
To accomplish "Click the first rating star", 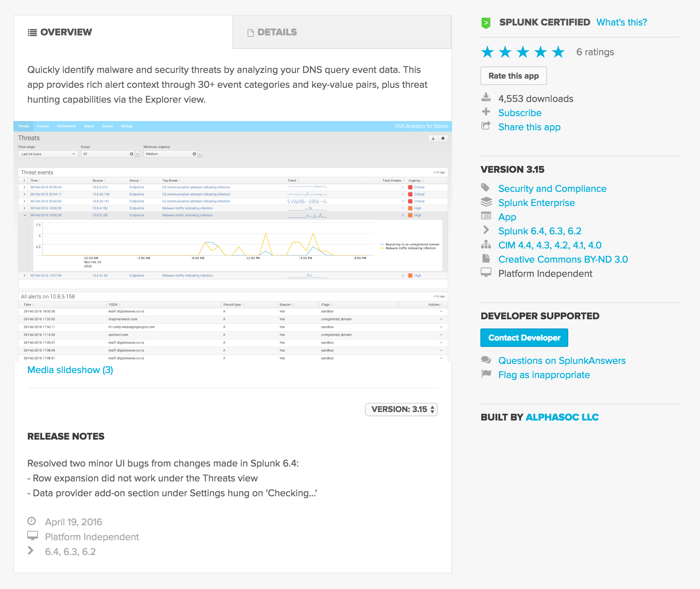I will coord(487,52).
